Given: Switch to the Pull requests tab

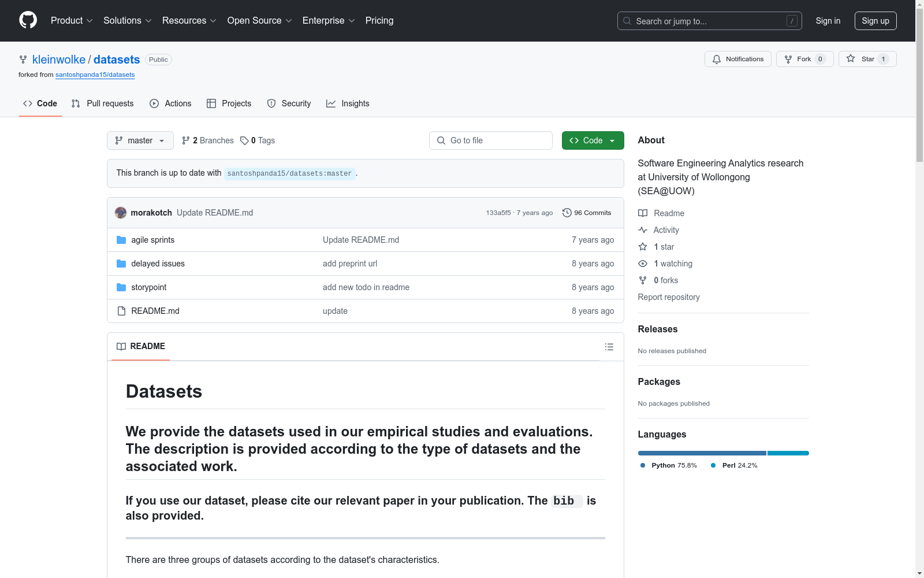Looking at the screenshot, I should (103, 103).
